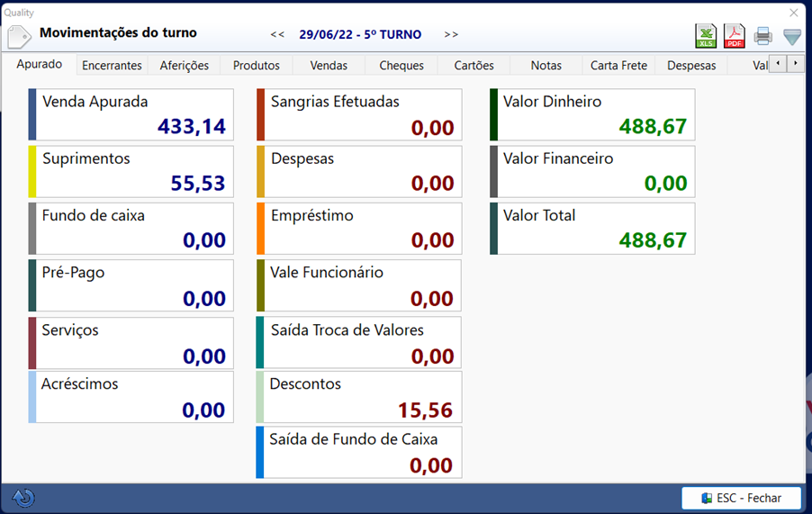
Task: Open the Vale Funcionário card
Action: pyautogui.click(x=359, y=285)
